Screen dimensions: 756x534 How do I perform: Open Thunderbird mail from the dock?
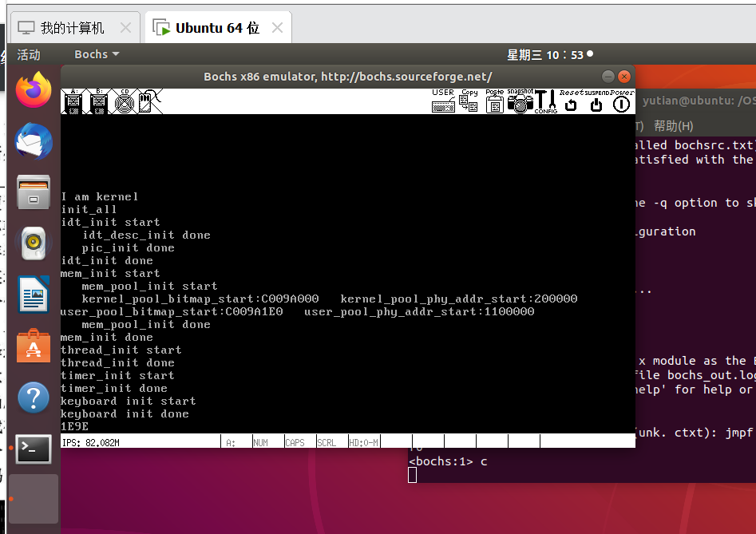click(x=34, y=141)
